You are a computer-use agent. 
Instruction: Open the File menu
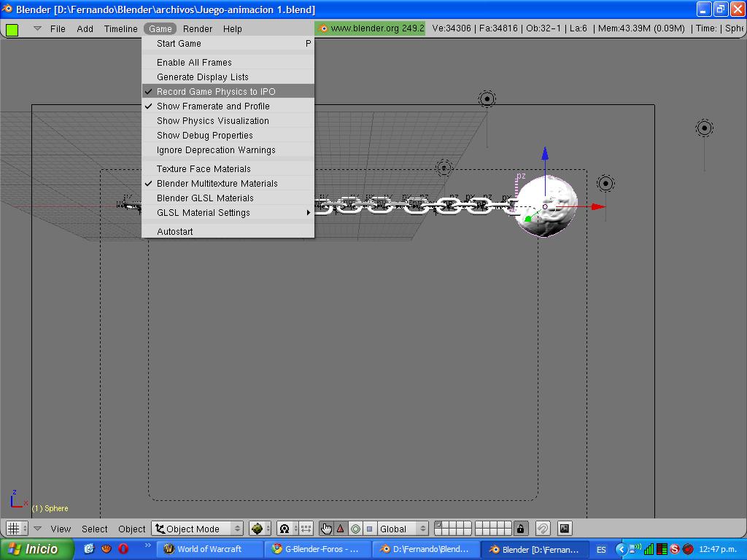[58, 28]
